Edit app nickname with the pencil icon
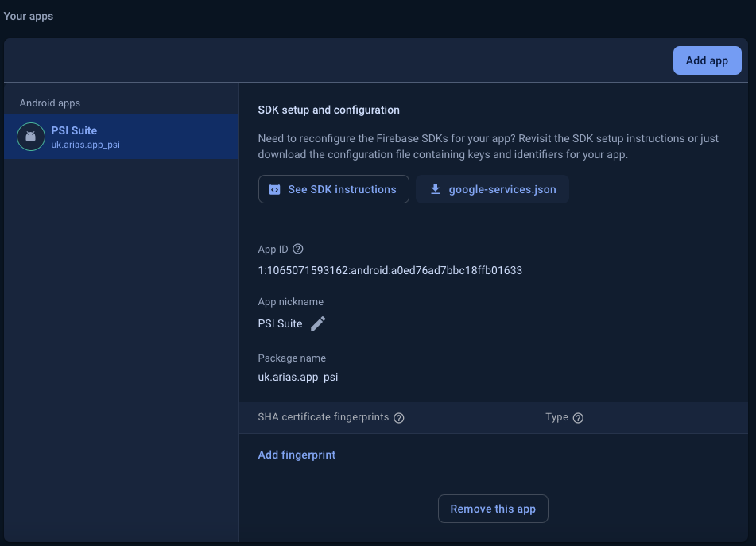The image size is (756, 546). [318, 323]
